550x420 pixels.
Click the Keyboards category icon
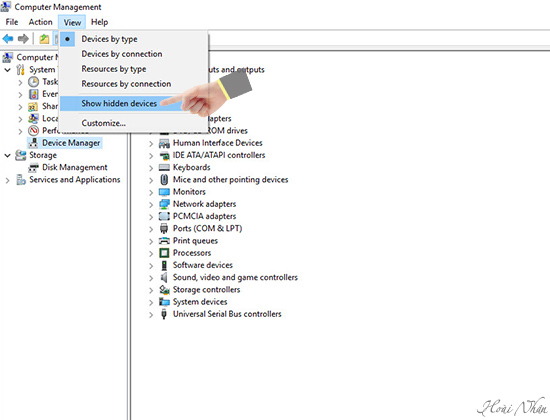coord(164,167)
